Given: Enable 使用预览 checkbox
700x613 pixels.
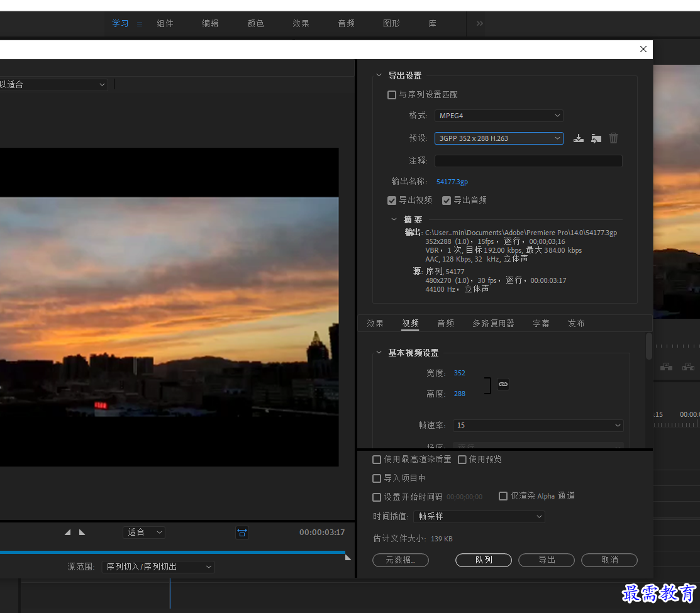Looking at the screenshot, I should (462, 460).
